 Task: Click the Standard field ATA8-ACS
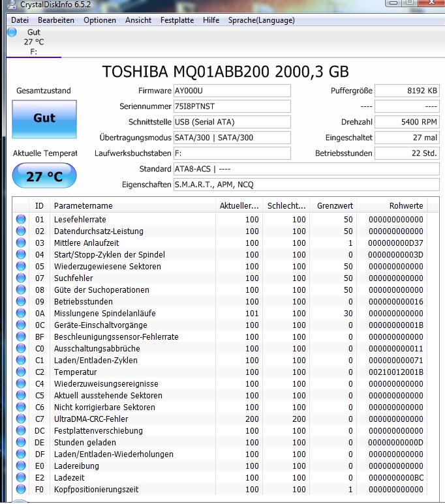pyautogui.click(x=306, y=169)
